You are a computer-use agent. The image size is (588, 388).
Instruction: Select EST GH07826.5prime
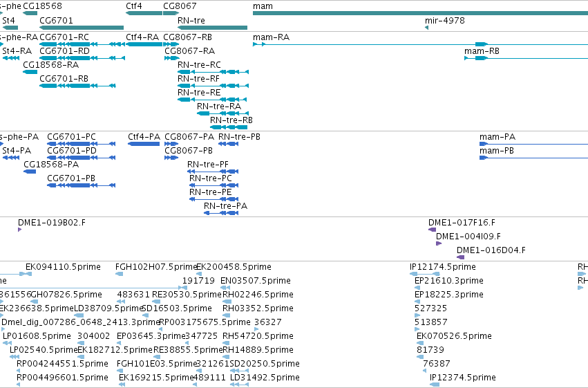[34, 302]
